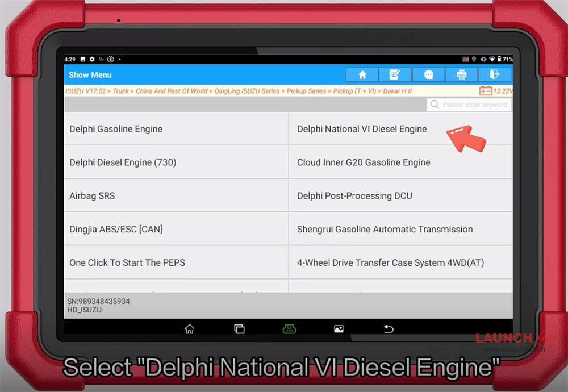Click QingLing ISUZU Series breadcrumb

pyautogui.click(x=247, y=91)
